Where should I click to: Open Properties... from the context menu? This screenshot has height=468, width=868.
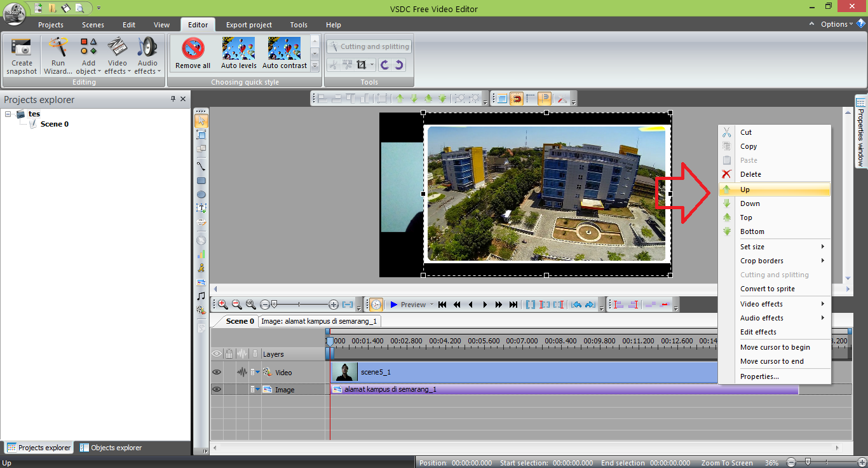(x=775, y=376)
